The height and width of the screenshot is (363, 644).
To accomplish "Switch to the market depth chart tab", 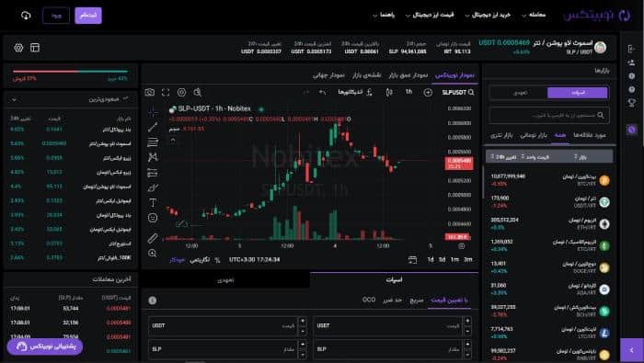I will [408, 75].
